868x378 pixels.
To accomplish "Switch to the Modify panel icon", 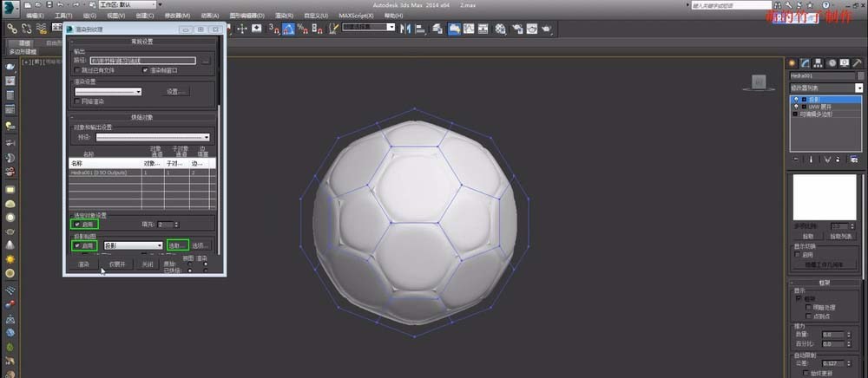I will [x=805, y=62].
